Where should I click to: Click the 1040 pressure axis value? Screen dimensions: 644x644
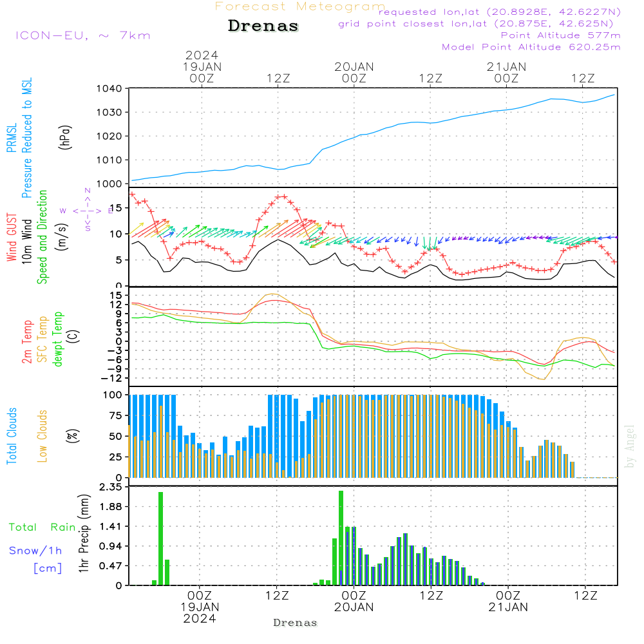(x=109, y=89)
